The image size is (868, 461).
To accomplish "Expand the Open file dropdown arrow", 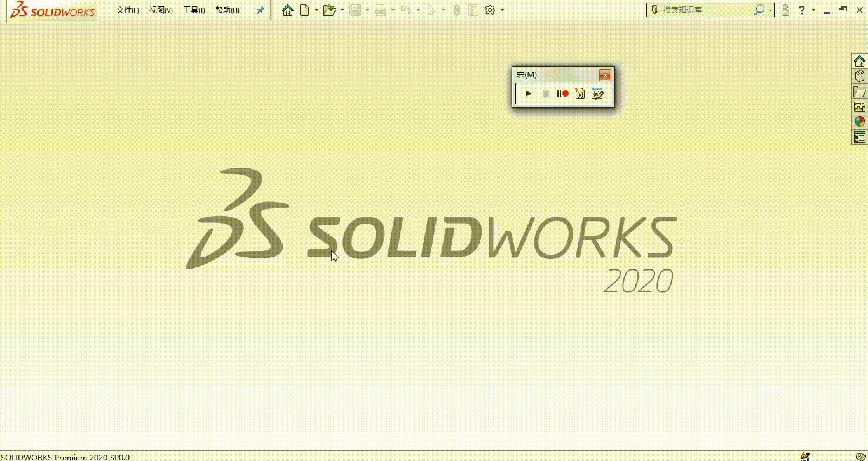I will pos(342,10).
